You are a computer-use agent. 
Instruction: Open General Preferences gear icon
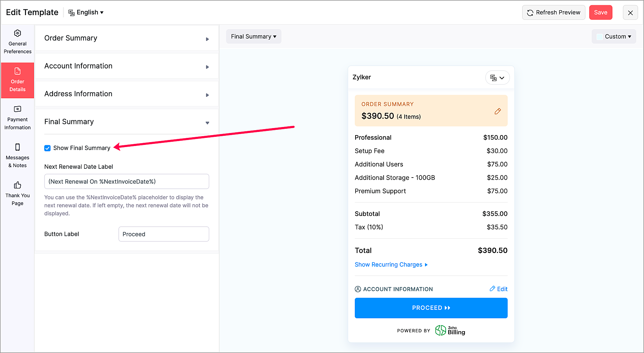(x=18, y=33)
